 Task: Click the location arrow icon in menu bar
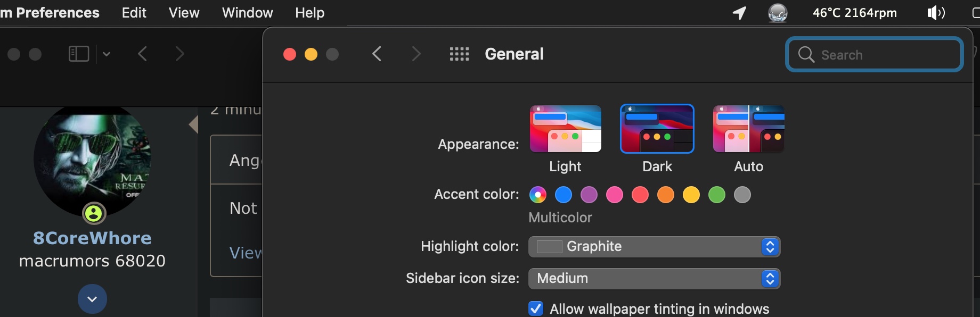pyautogui.click(x=739, y=13)
